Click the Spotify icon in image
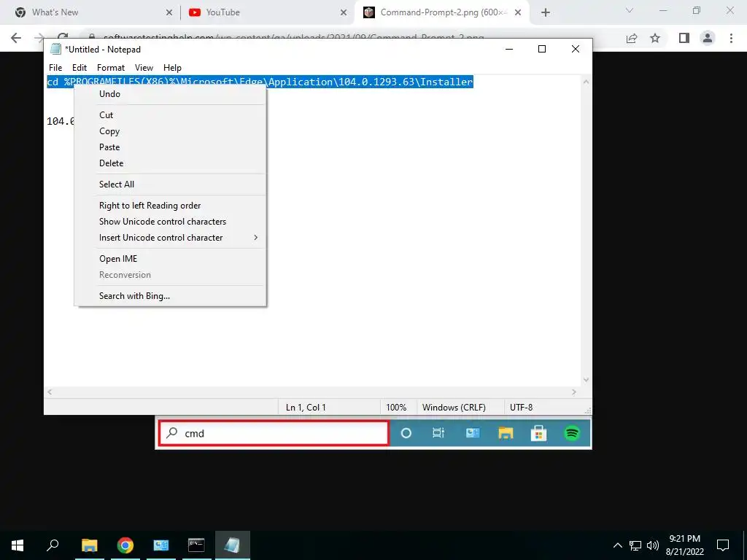 (x=572, y=433)
